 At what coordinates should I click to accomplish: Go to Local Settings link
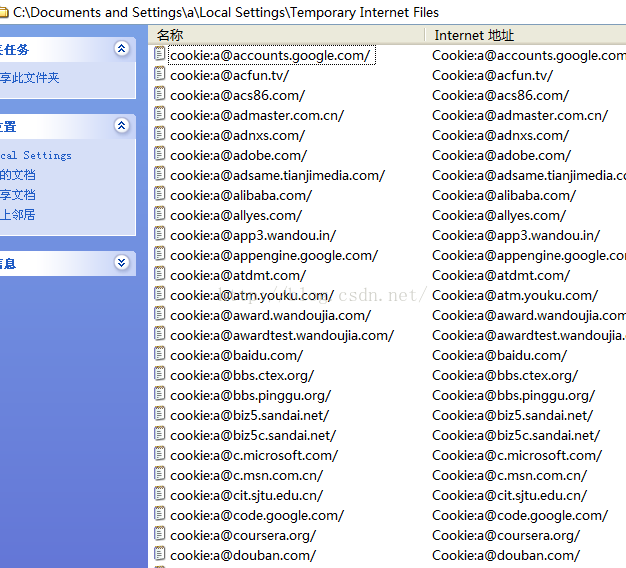point(36,155)
